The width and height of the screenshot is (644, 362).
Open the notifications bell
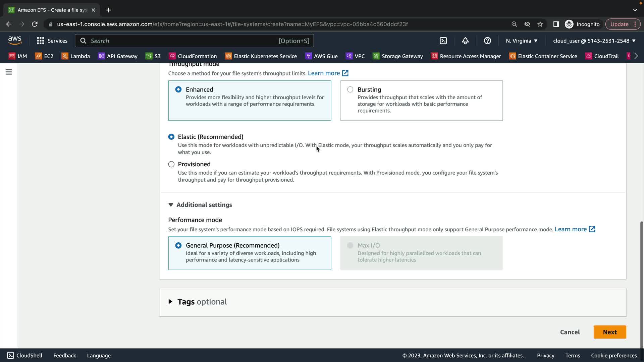pos(465,41)
